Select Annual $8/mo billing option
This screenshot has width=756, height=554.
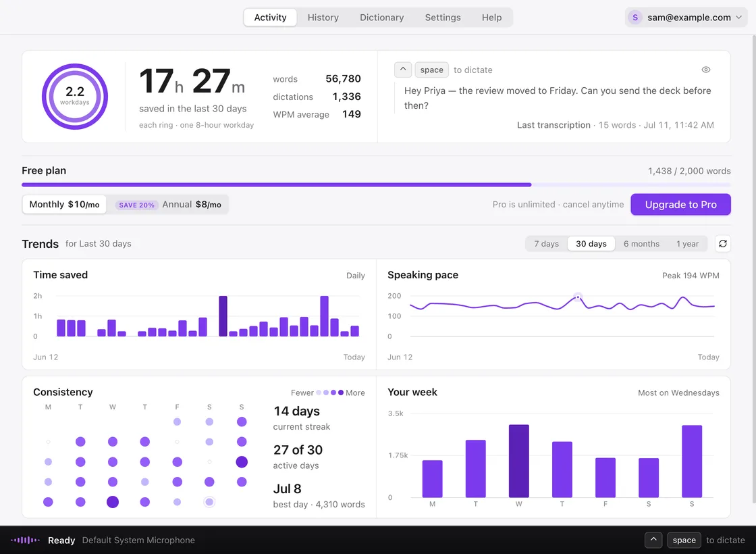click(x=168, y=205)
